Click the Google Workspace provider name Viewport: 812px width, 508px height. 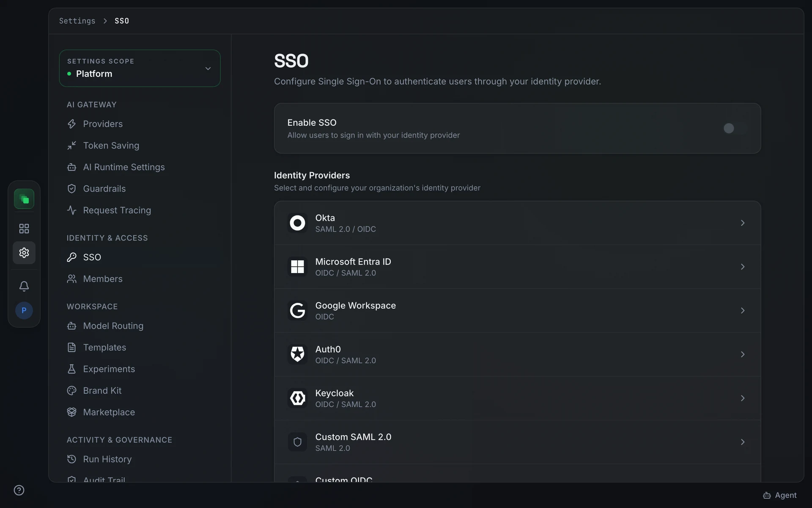point(355,306)
